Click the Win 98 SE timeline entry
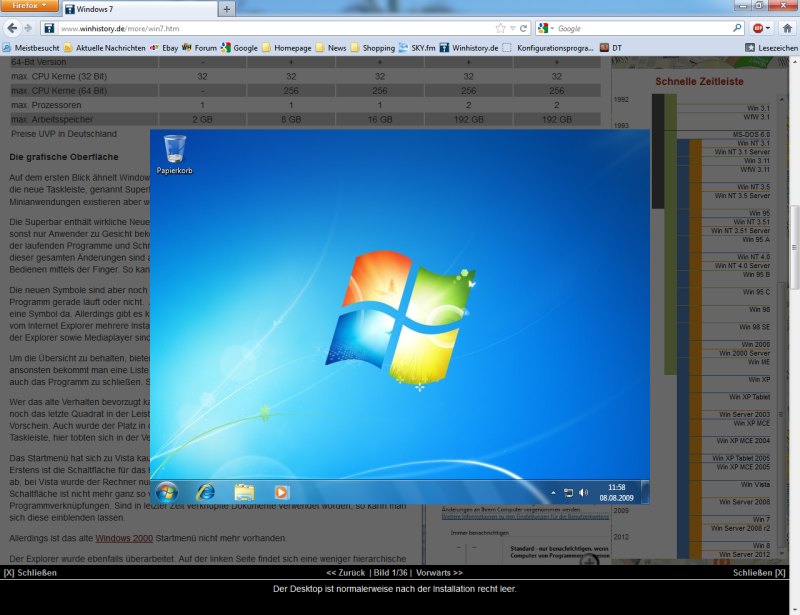The height and width of the screenshot is (615, 800). pos(755,327)
